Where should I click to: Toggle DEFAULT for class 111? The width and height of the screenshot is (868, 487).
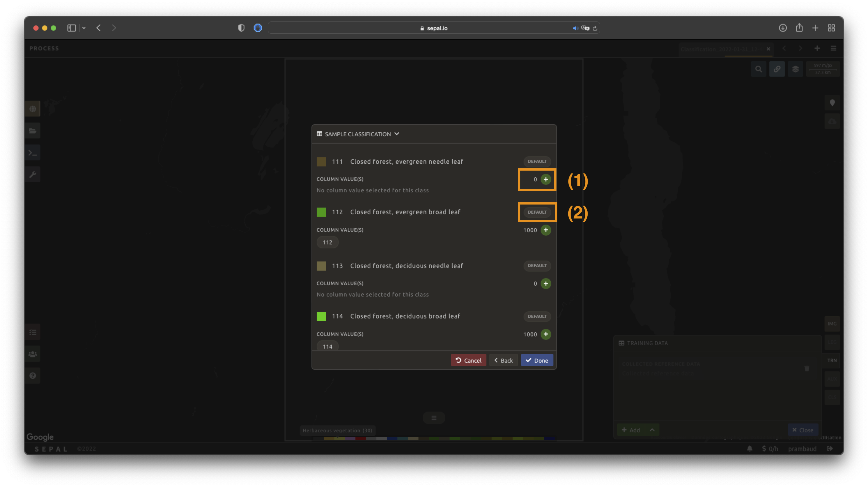tap(537, 161)
